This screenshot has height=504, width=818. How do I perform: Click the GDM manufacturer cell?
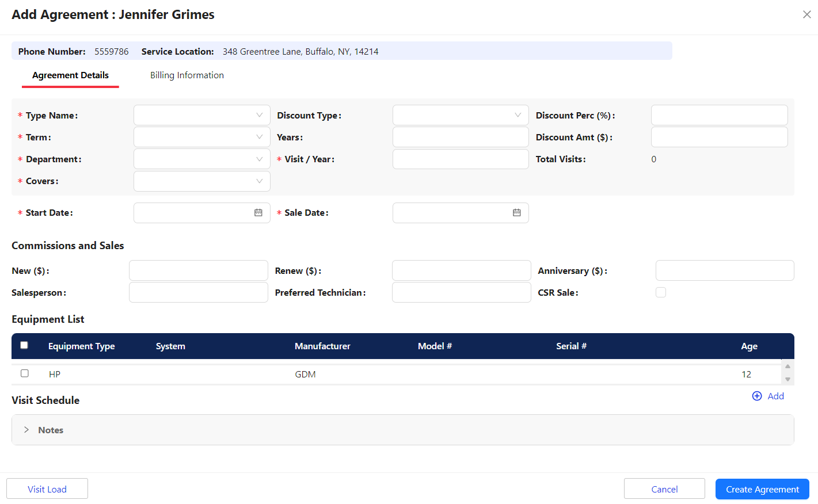pyautogui.click(x=305, y=375)
